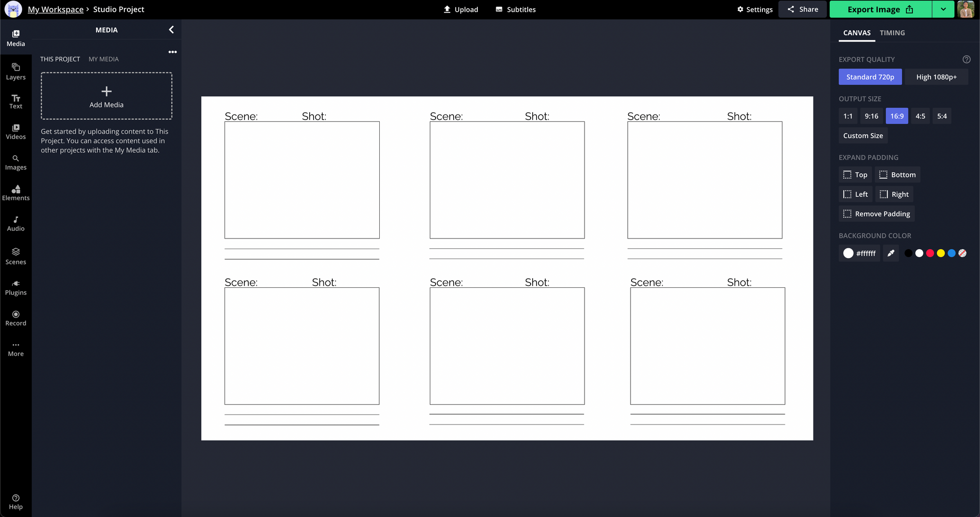Choose the 1:1 output size
This screenshot has width=980, height=517.
[848, 116]
